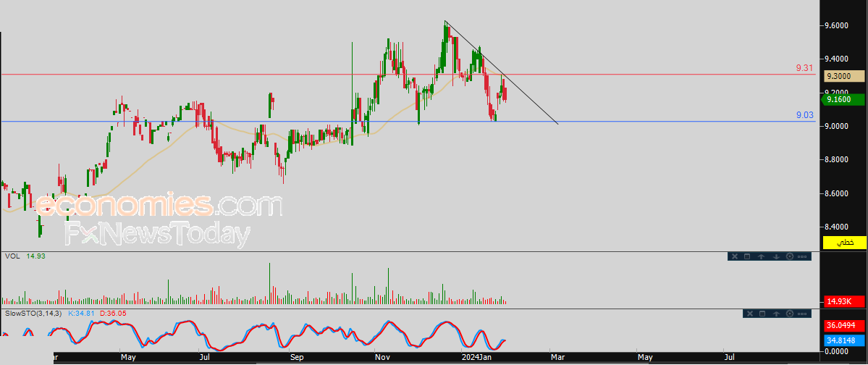The image size is (868, 365).
Task: Move the VOL panel down
Action: click(776, 257)
